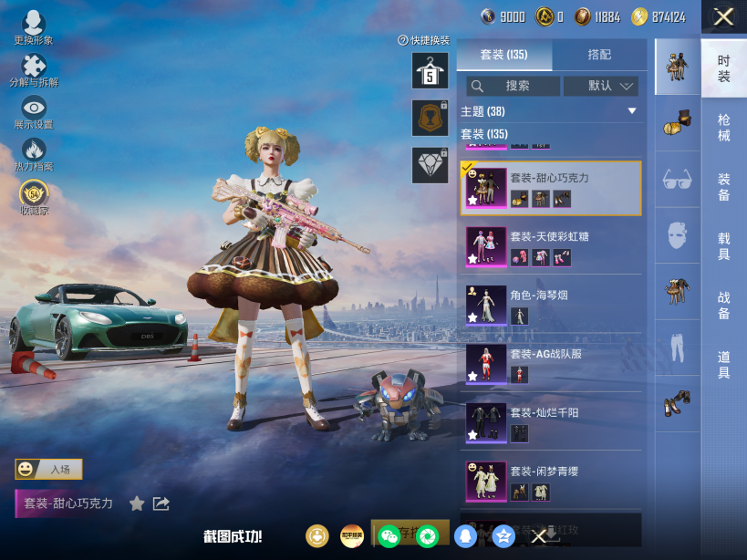Image resolution: width=747 pixels, height=560 pixels.
Task: Dismiss the screenshot share bar X
Action: click(539, 536)
